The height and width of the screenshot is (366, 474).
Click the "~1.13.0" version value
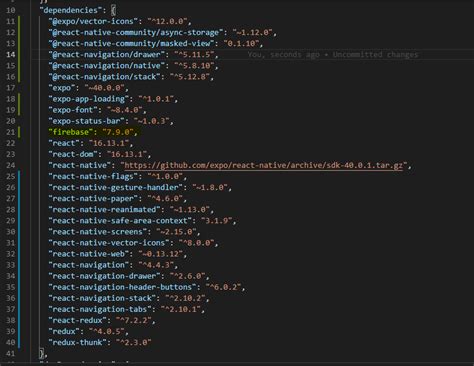190,210
